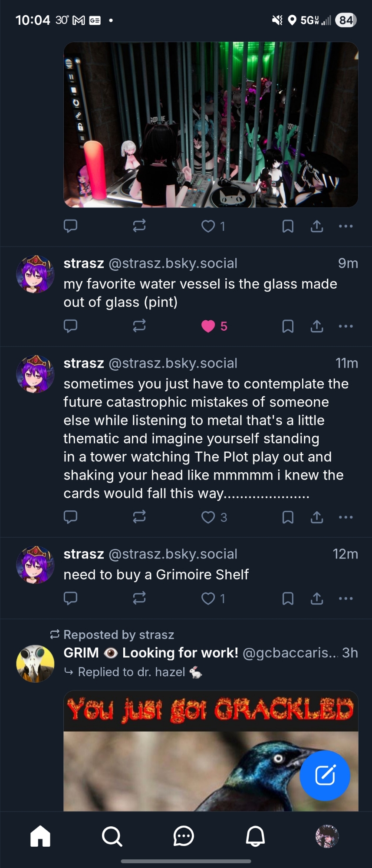Open the compose new post button

click(x=325, y=775)
